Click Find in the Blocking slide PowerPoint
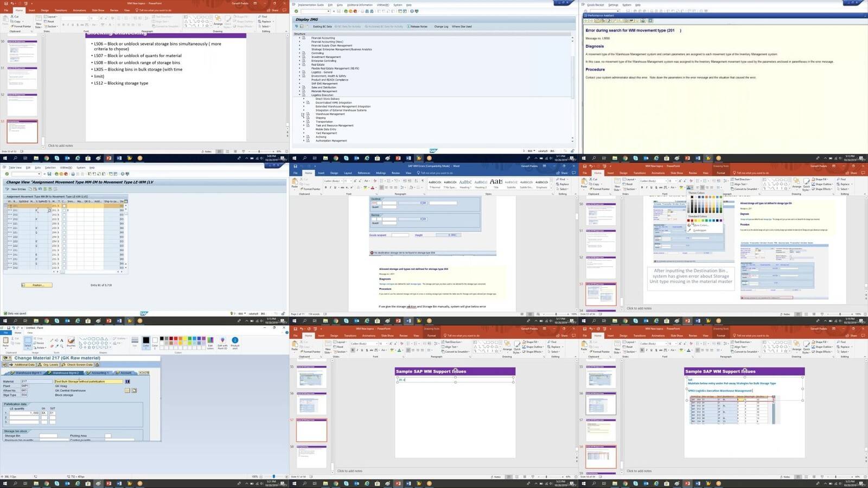This screenshot has width=868, height=488. [263, 16]
